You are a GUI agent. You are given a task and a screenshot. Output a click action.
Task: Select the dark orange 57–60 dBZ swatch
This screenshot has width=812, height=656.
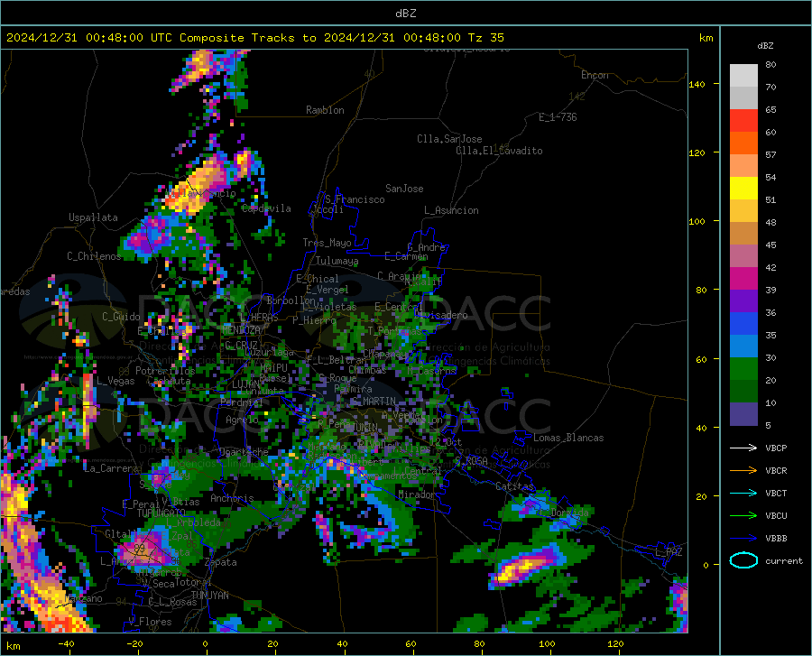pos(743,143)
